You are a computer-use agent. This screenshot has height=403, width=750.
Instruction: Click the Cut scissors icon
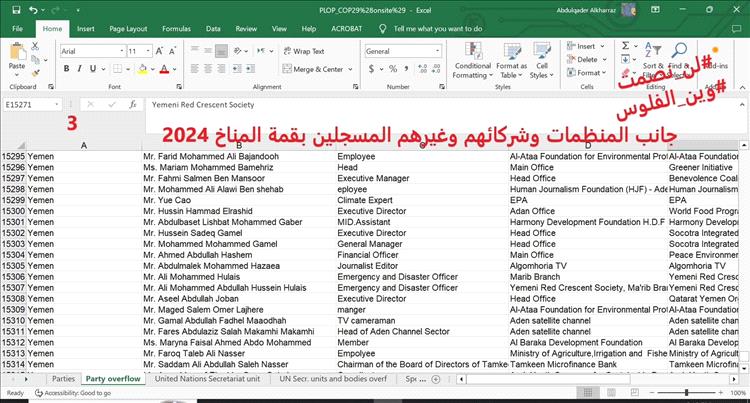35,46
